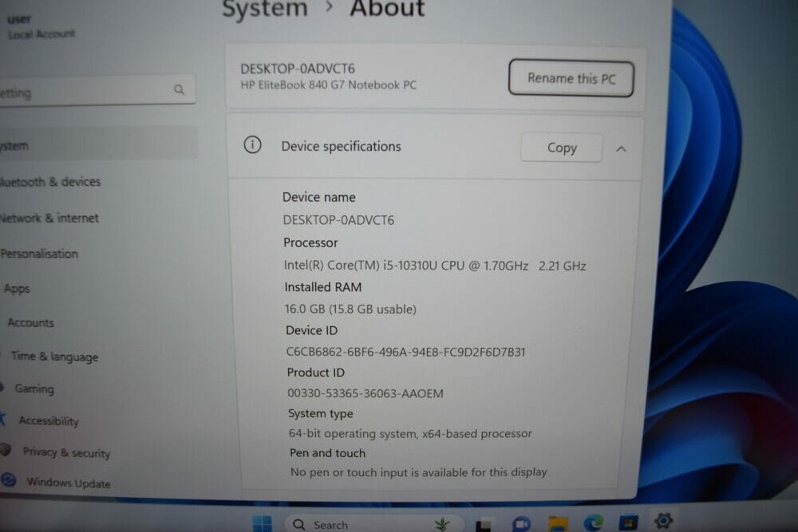
Task: Open Network & internet settings
Action: pyautogui.click(x=49, y=218)
